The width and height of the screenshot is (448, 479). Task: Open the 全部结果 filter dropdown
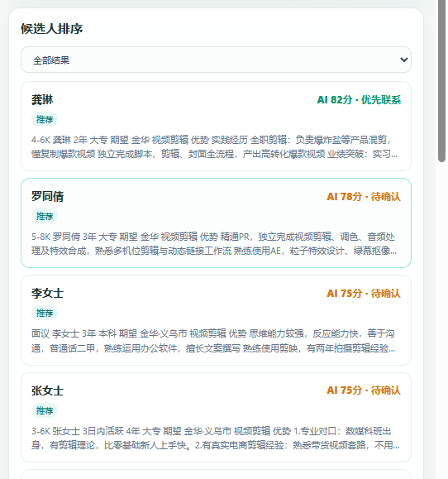pyautogui.click(x=216, y=60)
